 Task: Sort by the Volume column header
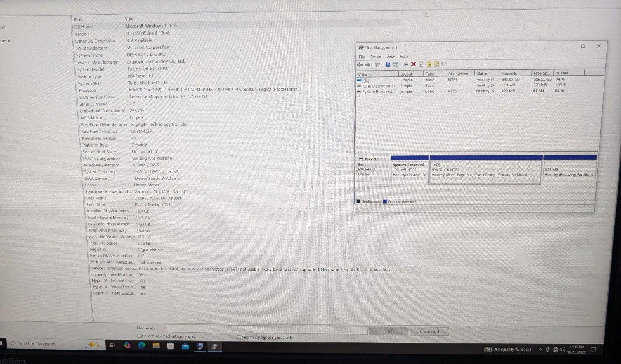[x=377, y=74]
